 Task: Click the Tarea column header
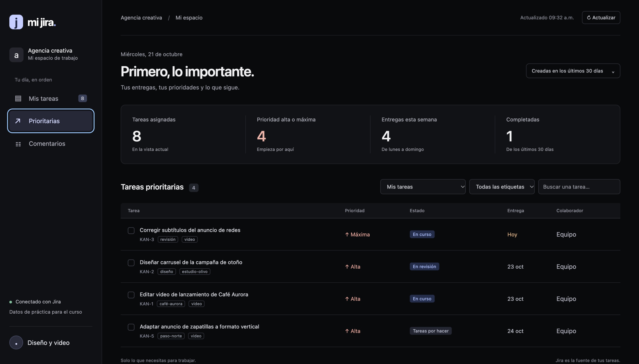click(133, 211)
